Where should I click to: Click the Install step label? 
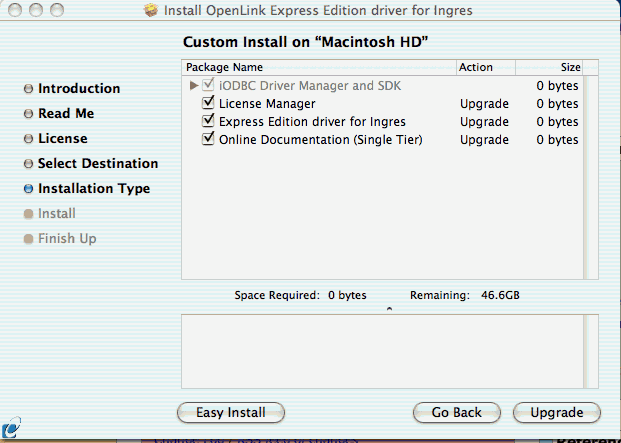57,214
